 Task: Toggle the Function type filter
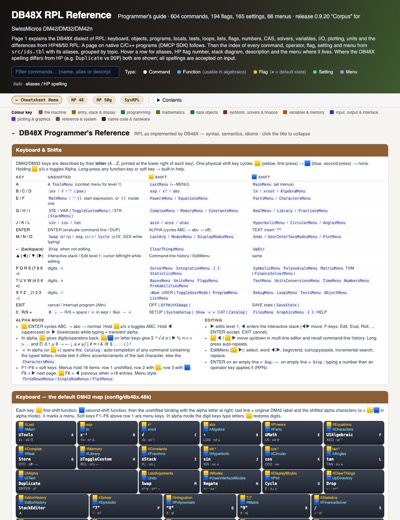212,72
